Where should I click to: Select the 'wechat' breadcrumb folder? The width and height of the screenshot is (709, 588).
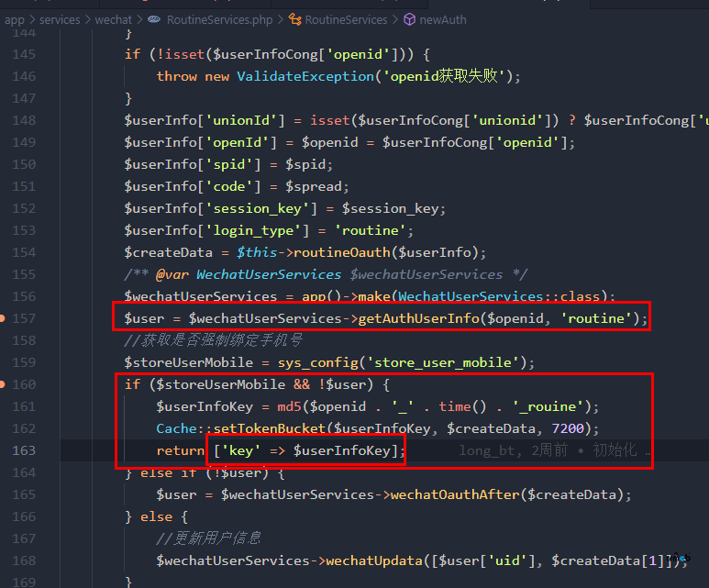click(x=114, y=20)
